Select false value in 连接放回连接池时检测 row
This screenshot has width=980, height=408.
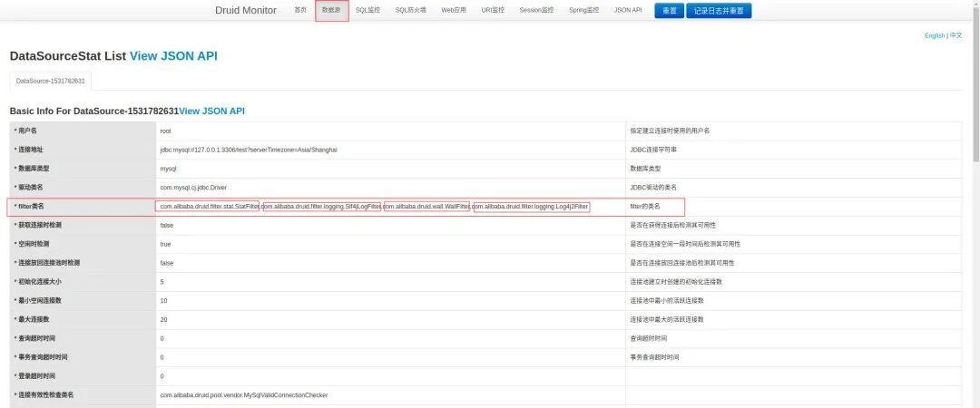[167, 263]
